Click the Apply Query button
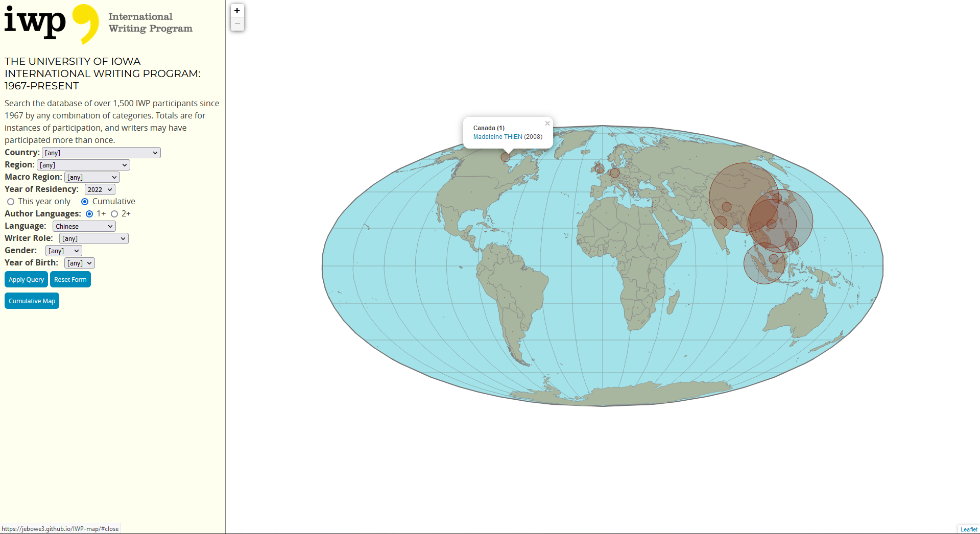Screen dimensions: 980x534 point(26,279)
